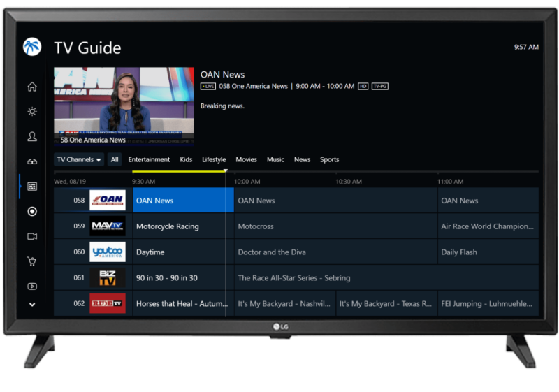559x392 pixels.
Task: Select It's My Backyard - Texas program
Action: point(386,303)
